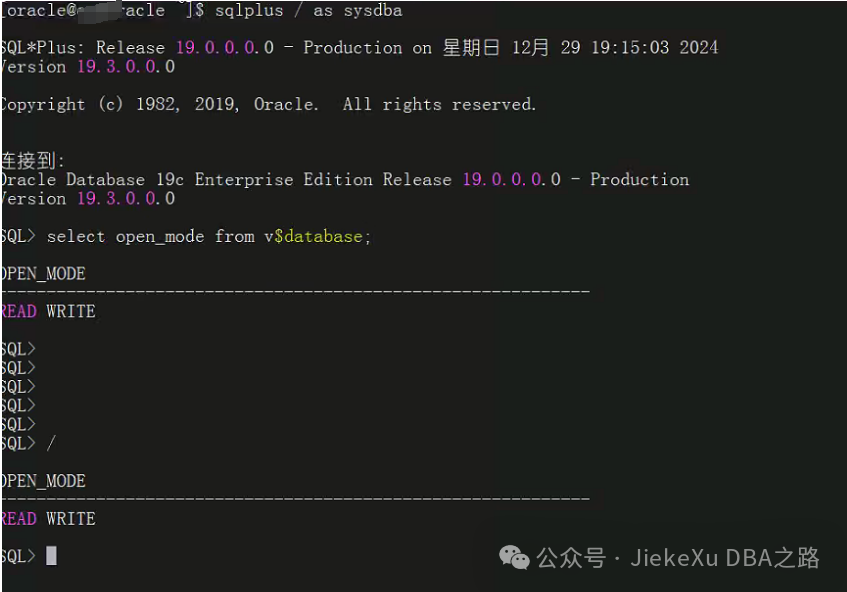Click the OPEN_MODE header after the slash command

(43, 481)
